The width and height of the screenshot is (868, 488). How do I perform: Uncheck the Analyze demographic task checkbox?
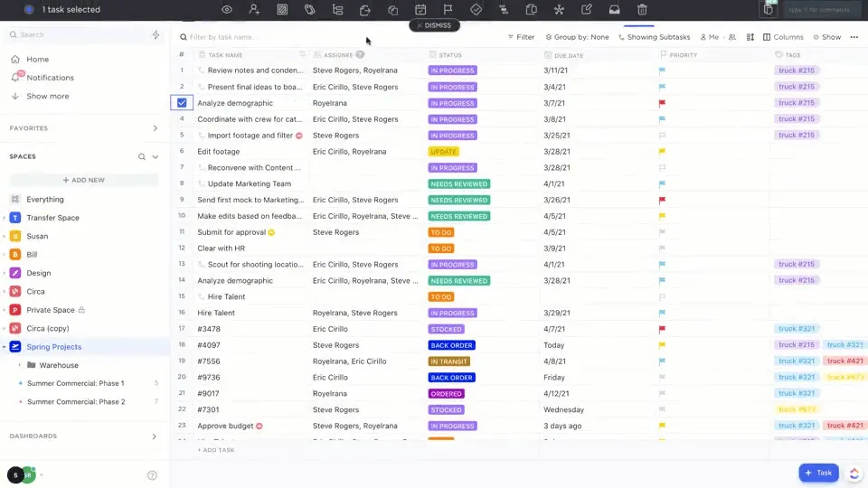click(x=182, y=103)
